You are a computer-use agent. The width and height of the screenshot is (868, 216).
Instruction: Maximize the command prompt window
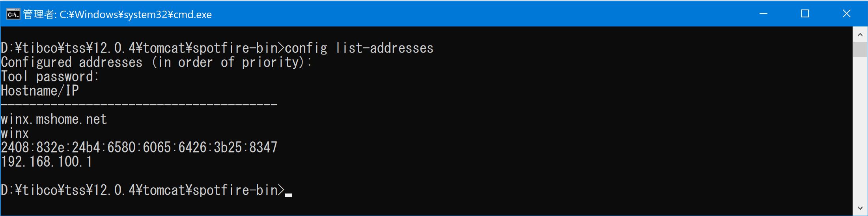pos(805,14)
